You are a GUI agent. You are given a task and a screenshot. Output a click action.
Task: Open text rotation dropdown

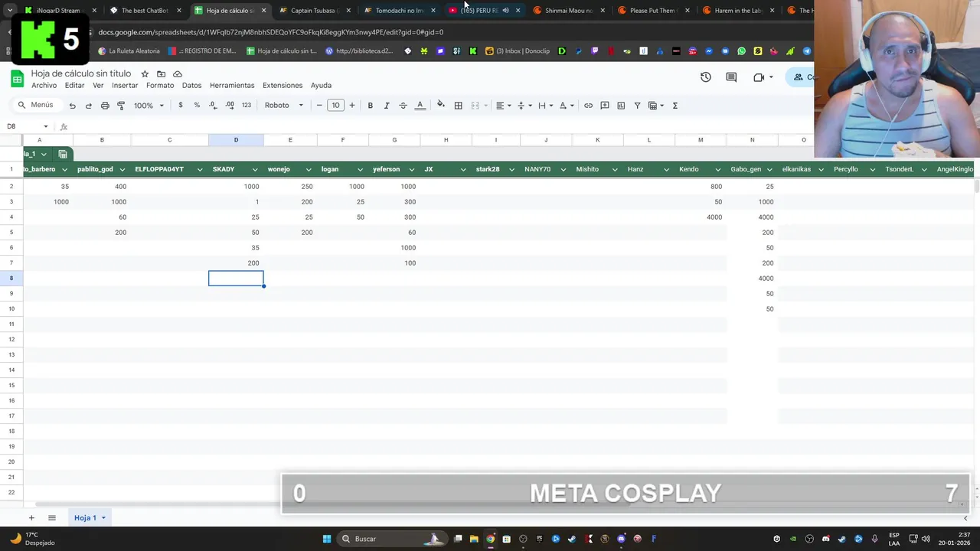566,106
